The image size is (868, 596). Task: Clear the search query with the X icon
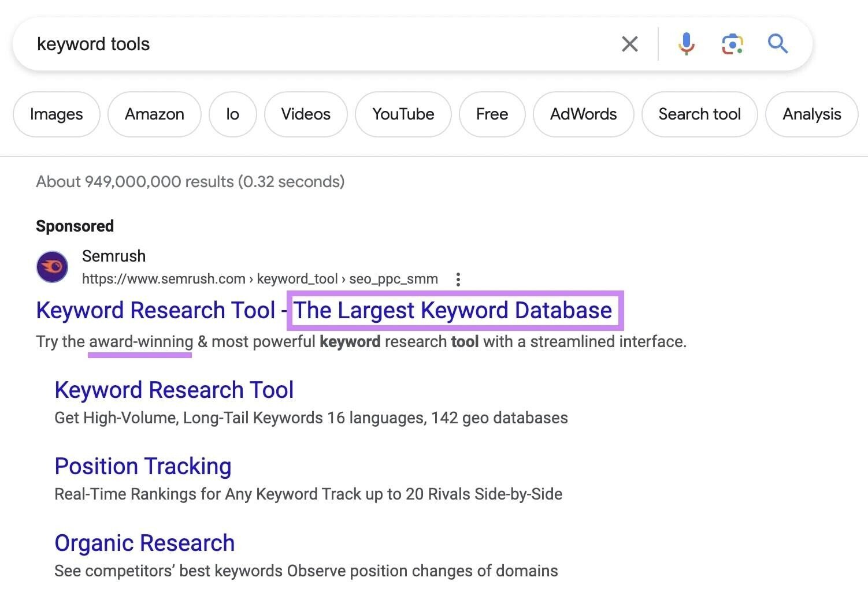click(x=629, y=43)
